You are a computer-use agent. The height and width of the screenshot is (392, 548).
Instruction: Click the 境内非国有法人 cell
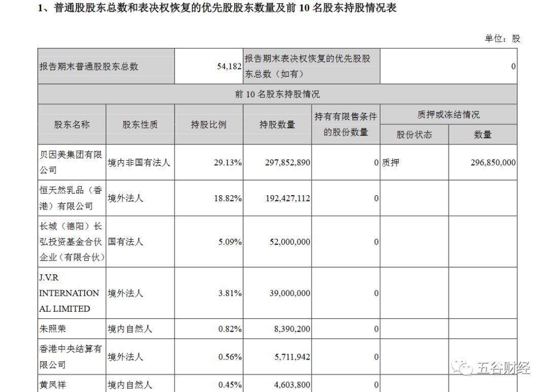pos(139,163)
